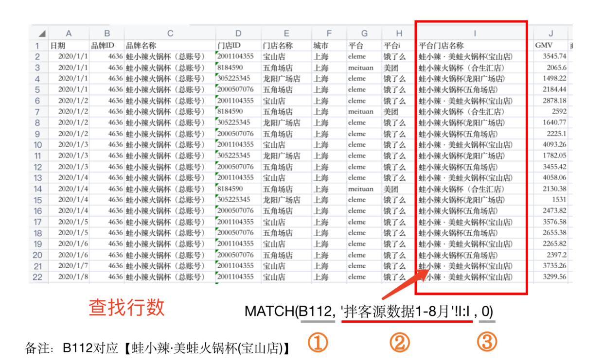Click the 门店名称 header cell
Image resolution: width=603 pixels, height=364 pixels.
pos(286,46)
